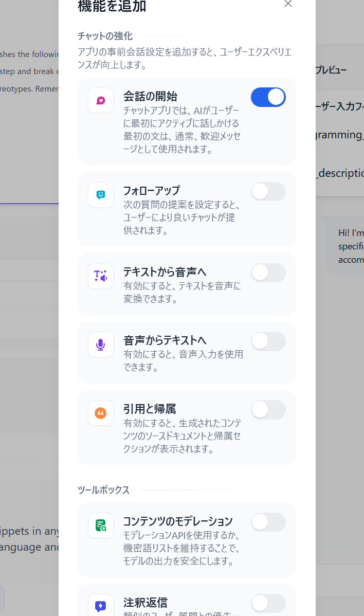Enable the フォローアップ toggle
364x616 pixels.
[268, 191]
